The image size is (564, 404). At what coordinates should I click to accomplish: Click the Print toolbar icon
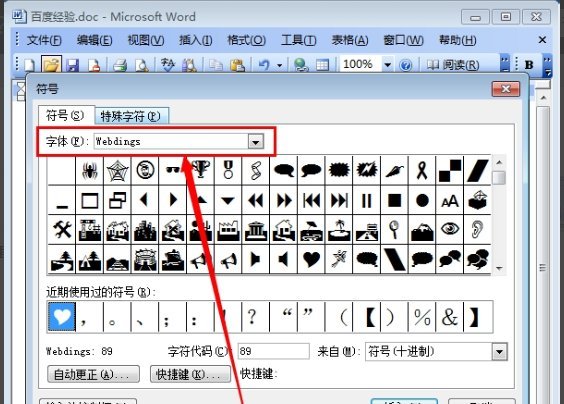[119, 65]
